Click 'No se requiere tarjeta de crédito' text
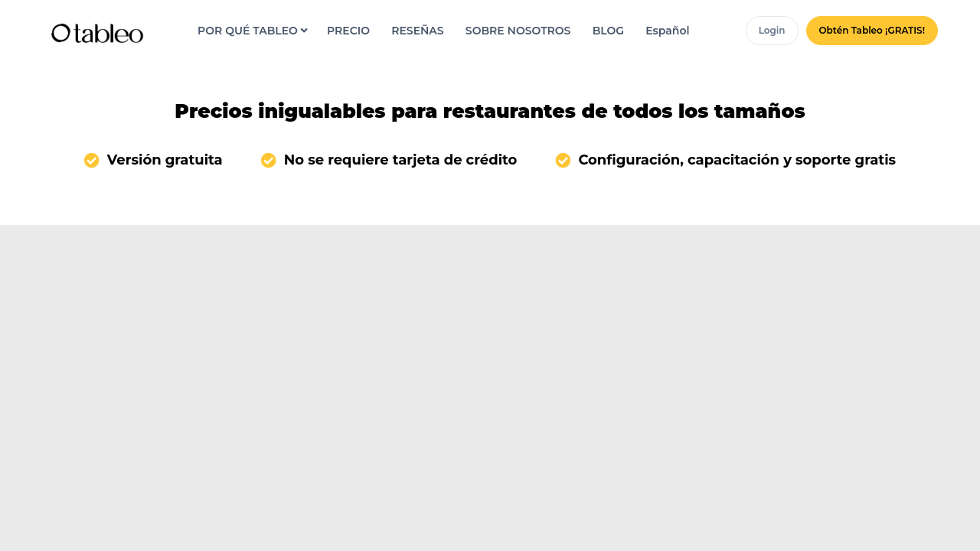The height and width of the screenshot is (551, 980). coord(400,160)
